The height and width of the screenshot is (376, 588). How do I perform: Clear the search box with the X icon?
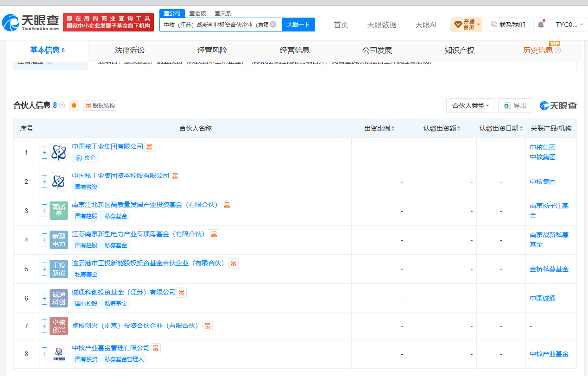tap(273, 25)
